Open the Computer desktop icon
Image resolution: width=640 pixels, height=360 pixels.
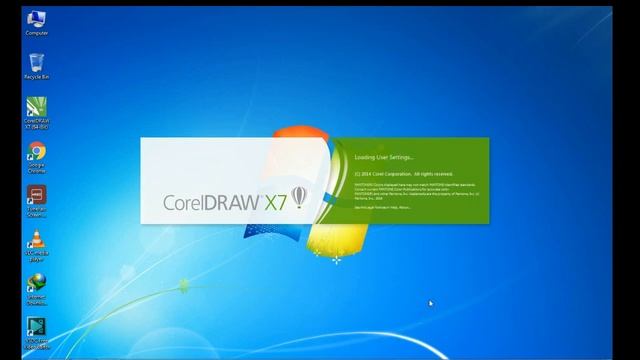36,23
